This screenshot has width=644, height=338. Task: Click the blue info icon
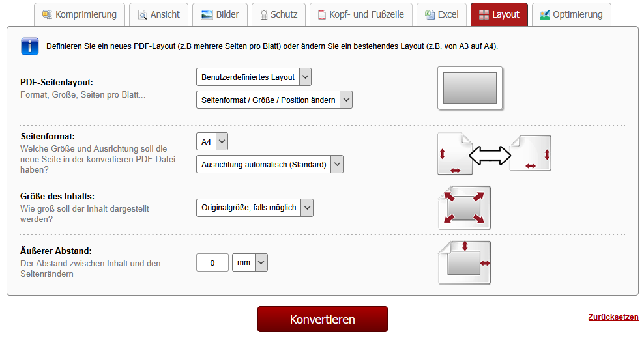point(30,46)
